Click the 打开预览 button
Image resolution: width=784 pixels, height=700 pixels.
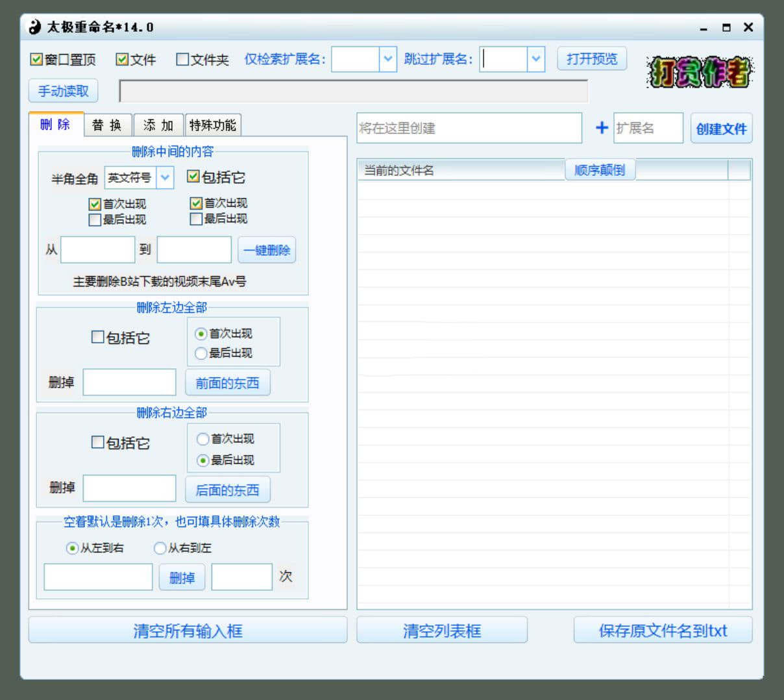(591, 58)
